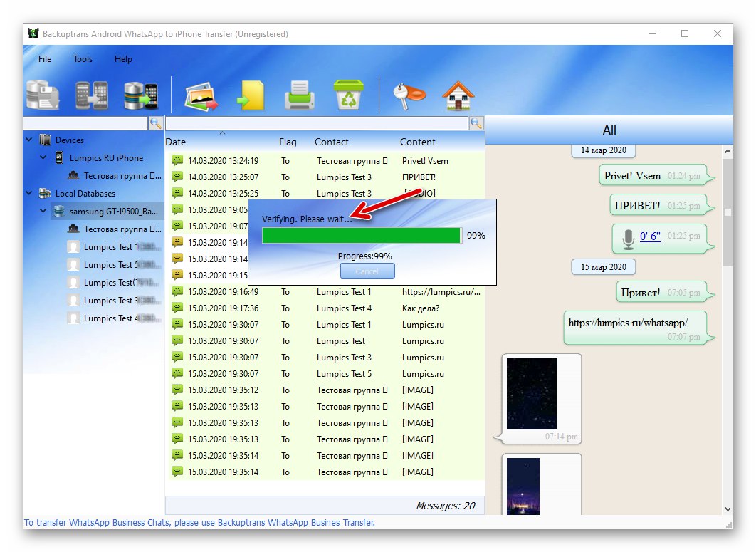756x552 pixels.
Task: Click group icon of Тестовая группа under Lumpics RU iPhone
Action: click(x=73, y=175)
